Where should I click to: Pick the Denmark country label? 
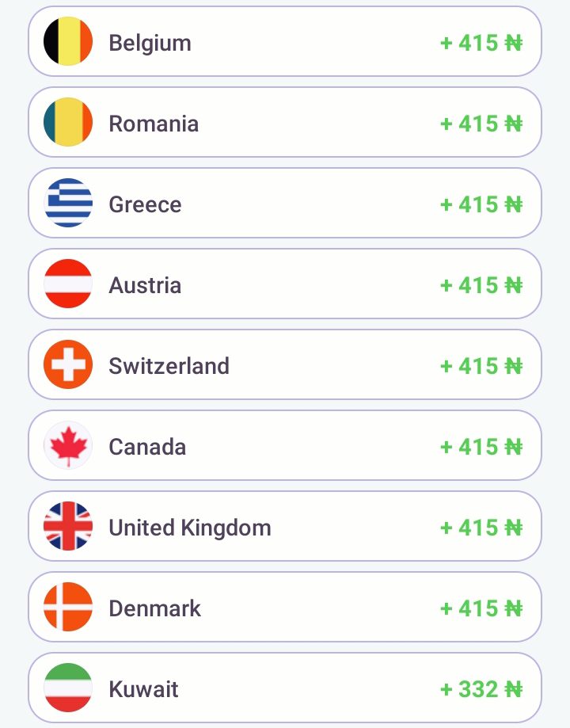155,608
